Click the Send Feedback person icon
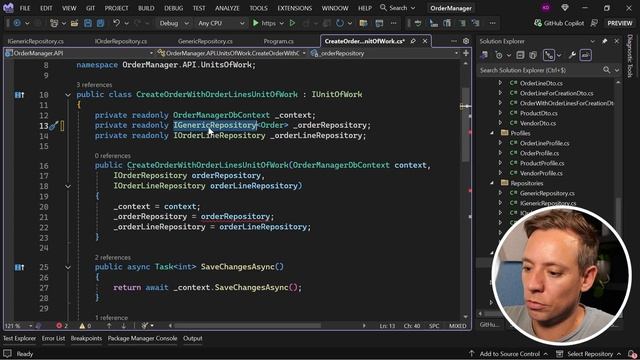The image size is (640, 360). pos(594,23)
